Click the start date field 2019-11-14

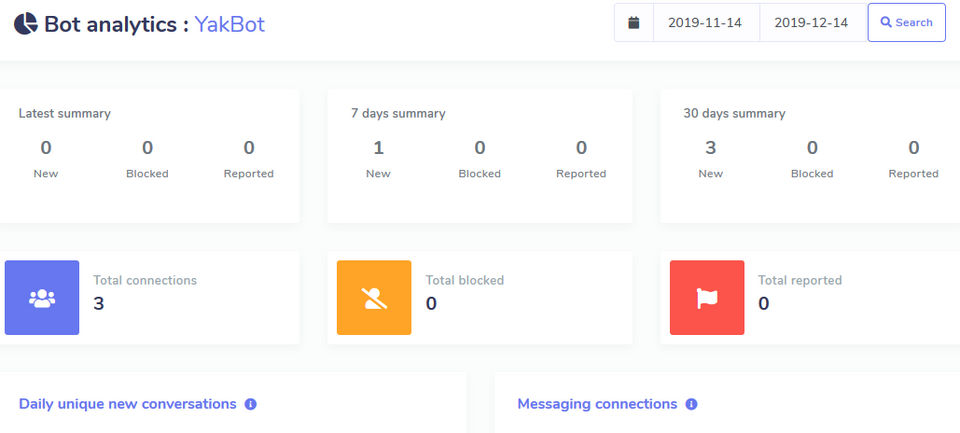pyautogui.click(x=707, y=22)
